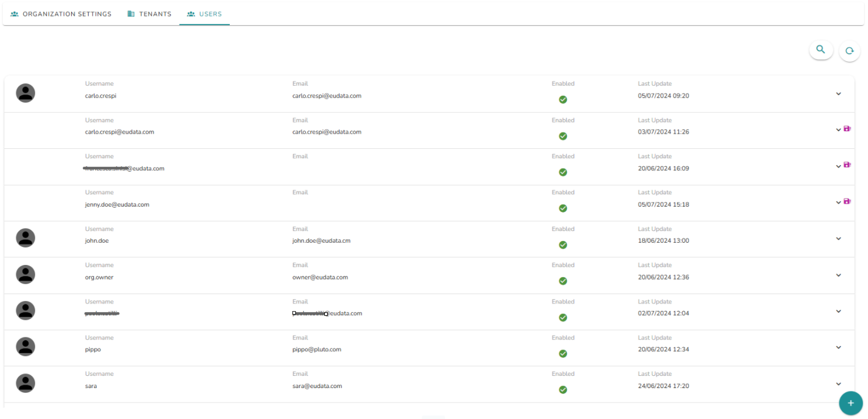This screenshot has width=868, height=419.
Task: Click Enabled checkmark for user john.doe
Action: (563, 245)
